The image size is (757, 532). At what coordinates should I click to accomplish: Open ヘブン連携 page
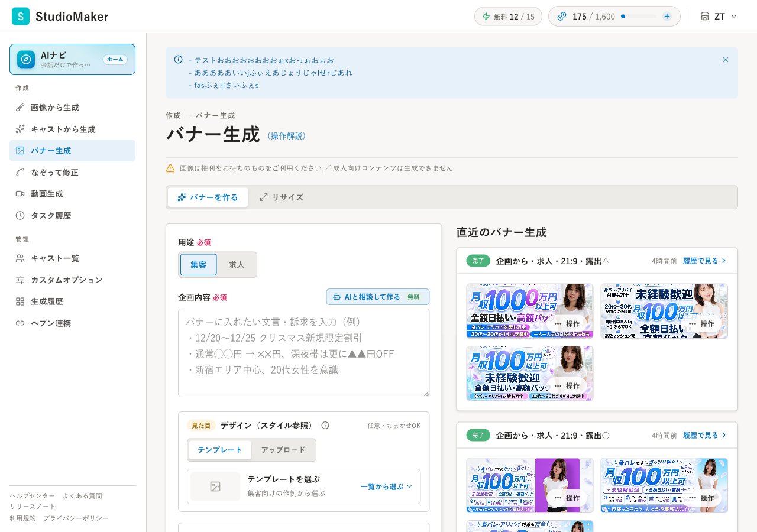72,323
